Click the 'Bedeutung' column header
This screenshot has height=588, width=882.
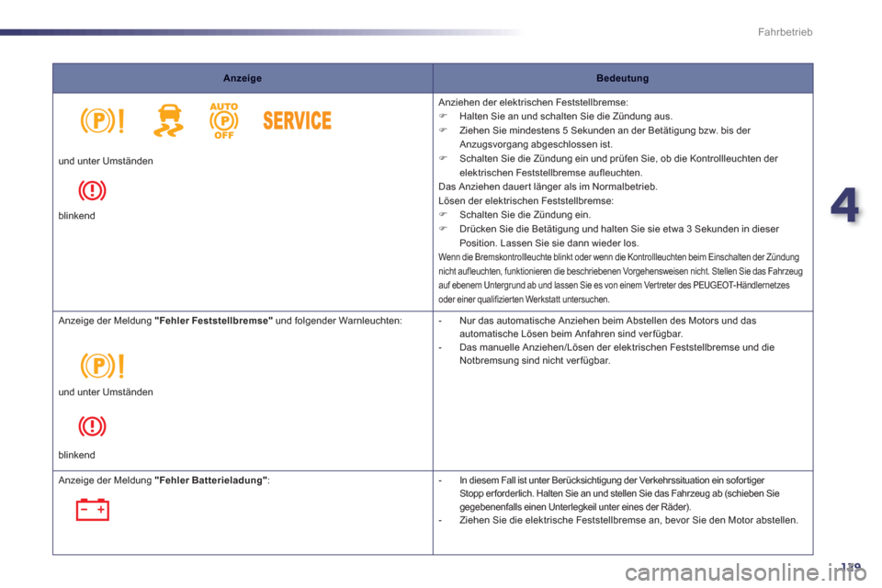622,78
